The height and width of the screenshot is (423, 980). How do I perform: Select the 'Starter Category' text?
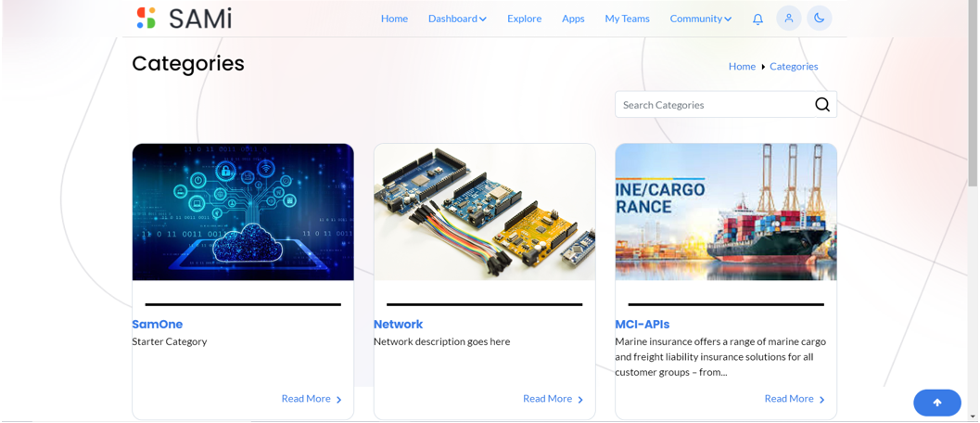[170, 341]
